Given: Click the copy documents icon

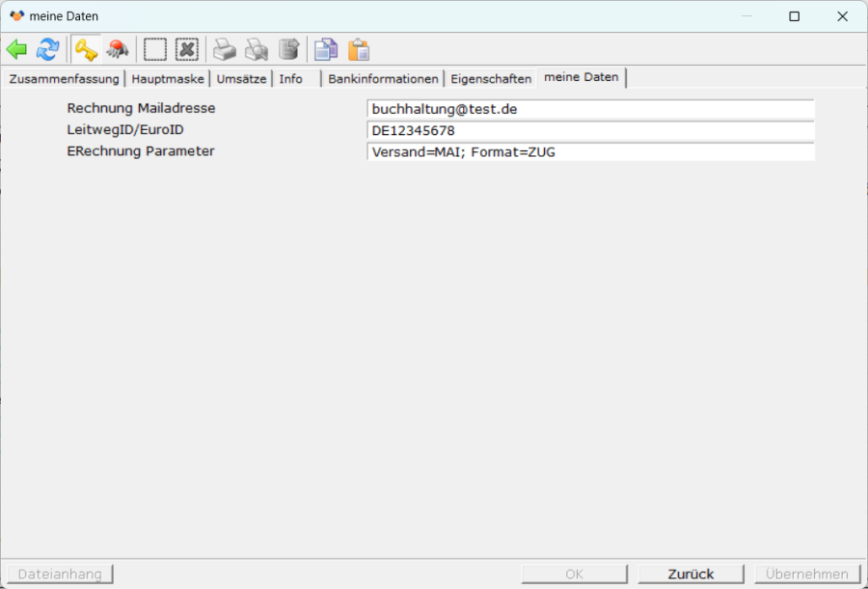Looking at the screenshot, I should coord(327,49).
